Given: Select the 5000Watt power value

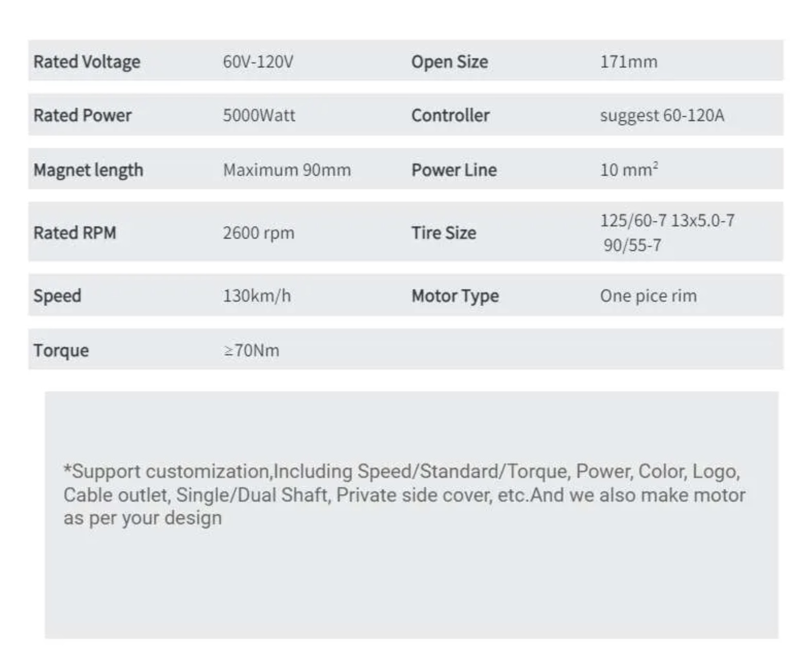Looking at the screenshot, I should (x=259, y=115).
